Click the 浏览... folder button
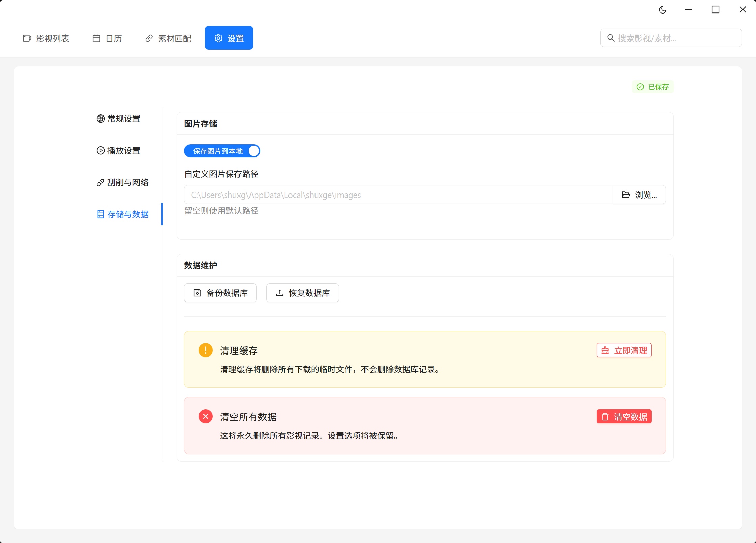The image size is (756, 543). 639,195
